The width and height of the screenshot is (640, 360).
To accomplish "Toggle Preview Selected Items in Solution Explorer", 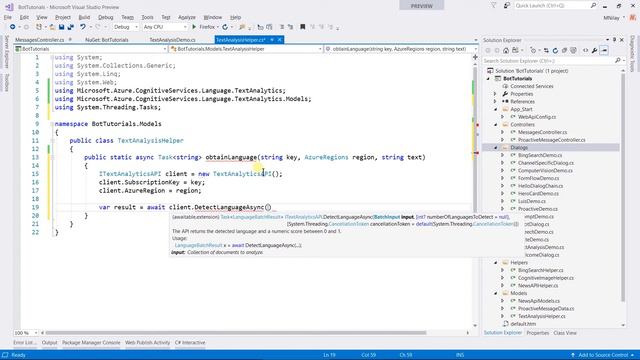I will point(604,50).
